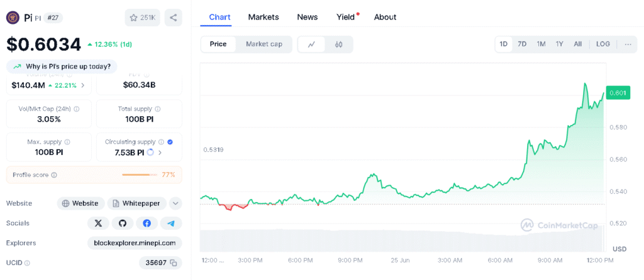This screenshot has height=280, width=644.
Task: Click info icon next to UCID
Action: tap(27, 263)
